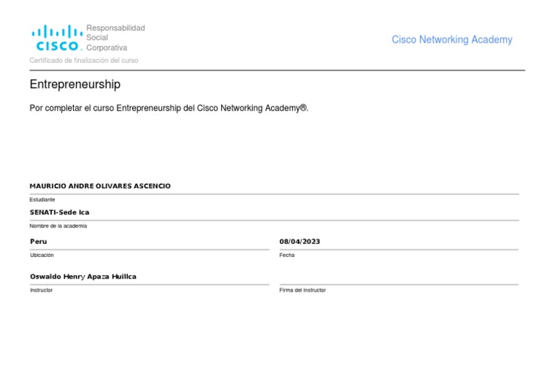Select the date 08/04/2023
This screenshot has height=392, width=555.
(299, 241)
